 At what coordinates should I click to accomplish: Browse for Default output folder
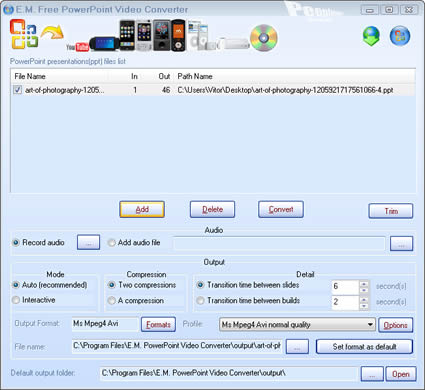[372, 374]
